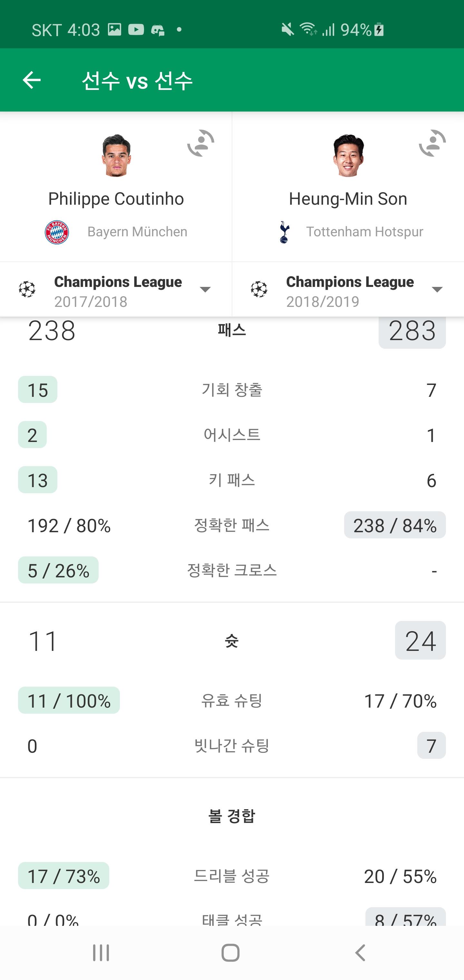Tap Philippe Coutinho's player photo
The width and height of the screenshot is (464, 980).
(x=116, y=155)
